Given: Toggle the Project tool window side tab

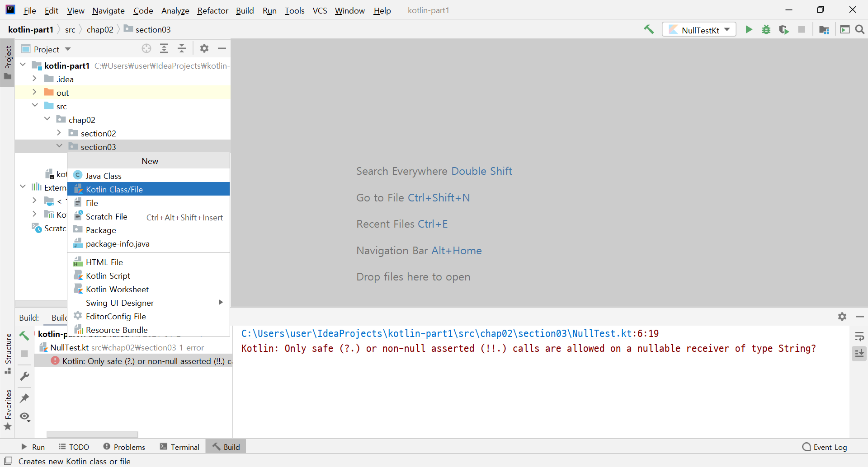Looking at the screenshot, I should (8, 62).
